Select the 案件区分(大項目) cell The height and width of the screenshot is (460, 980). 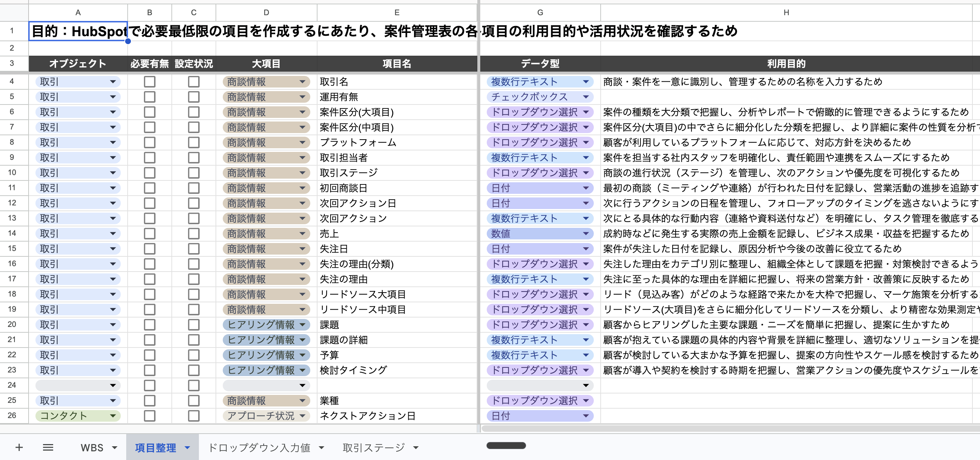397,112
